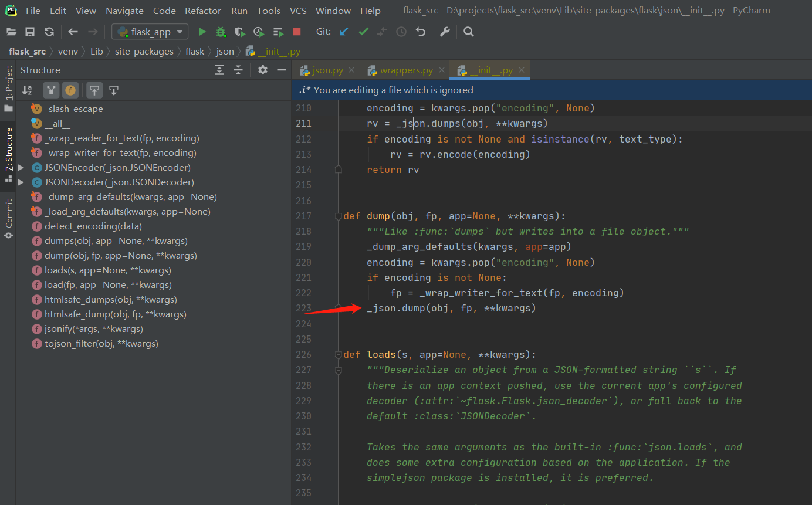Click site-packages in the breadcrumb path
Viewport: 812px width, 505px height.
144,51
